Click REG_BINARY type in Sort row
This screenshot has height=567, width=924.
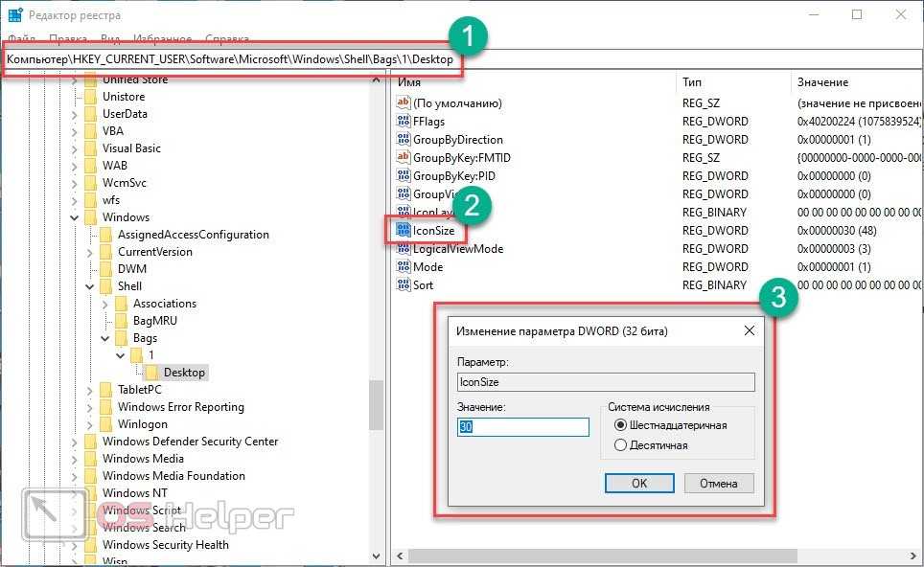(x=714, y=285)
